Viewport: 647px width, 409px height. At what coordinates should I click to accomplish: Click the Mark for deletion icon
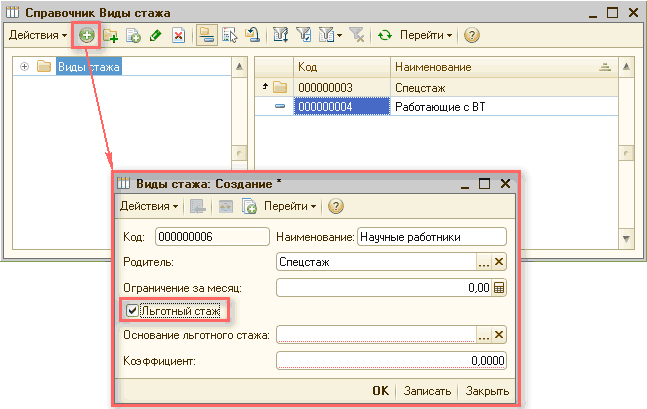coord(178,35)
